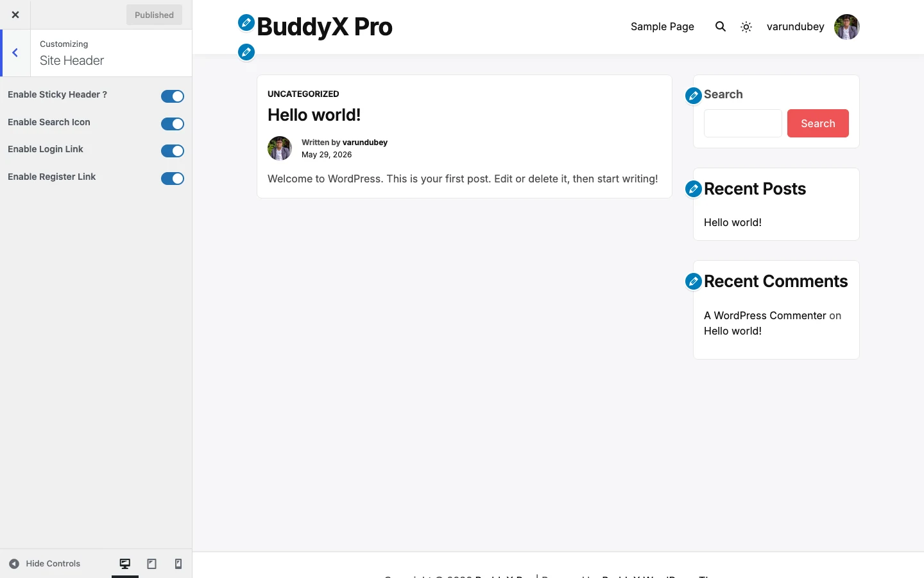Screen dimensions: 924x578
Task: Edit the Search widget via pencil icon
Action: (694, 96)
